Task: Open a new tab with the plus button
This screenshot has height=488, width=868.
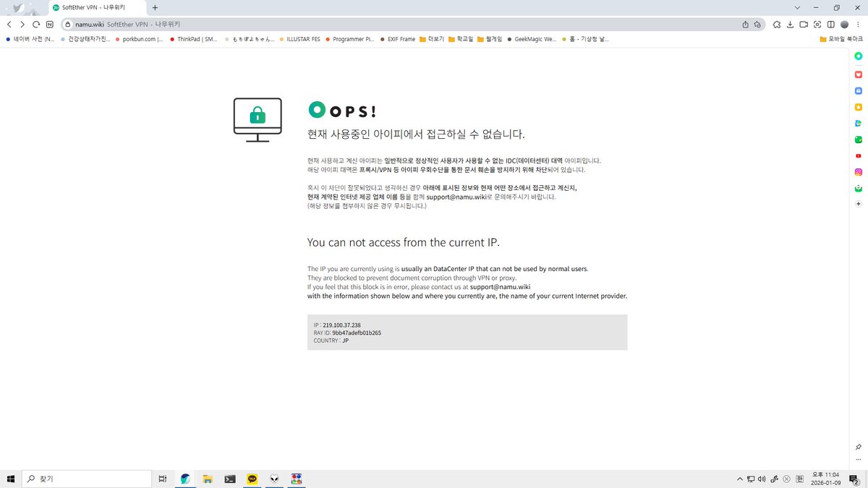Action: coord(155,7)
